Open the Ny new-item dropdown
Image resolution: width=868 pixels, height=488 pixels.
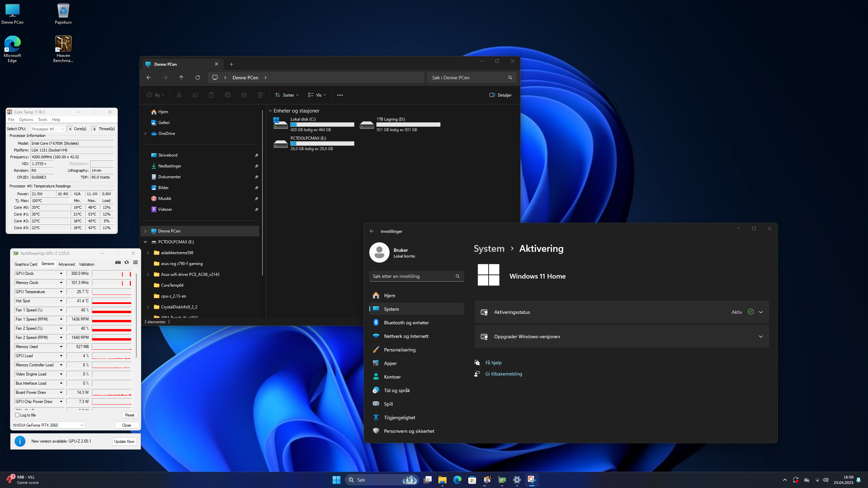tap(156, 95)
